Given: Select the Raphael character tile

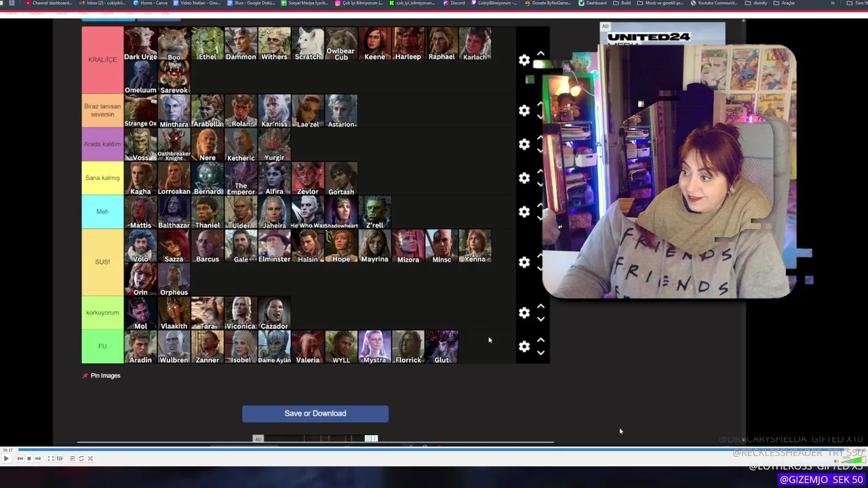Looking at the screenshot, I should coord(441,43).
